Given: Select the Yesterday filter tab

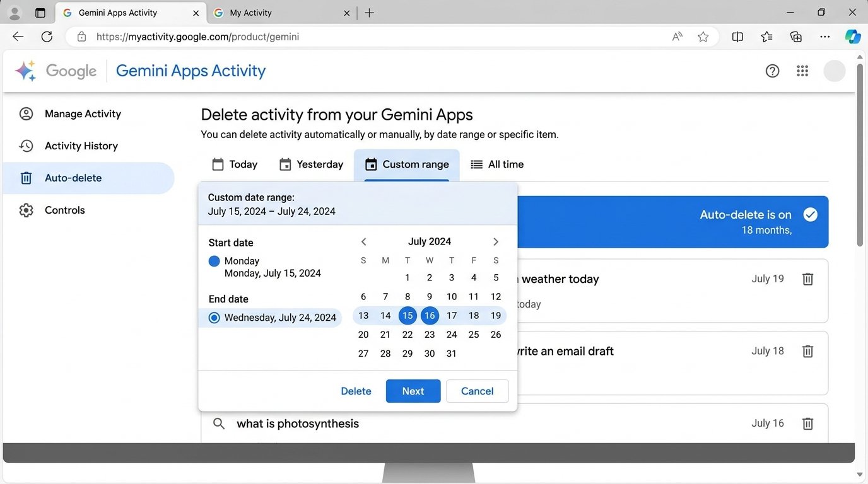Looking at the screenshot, I should (311, 164).
